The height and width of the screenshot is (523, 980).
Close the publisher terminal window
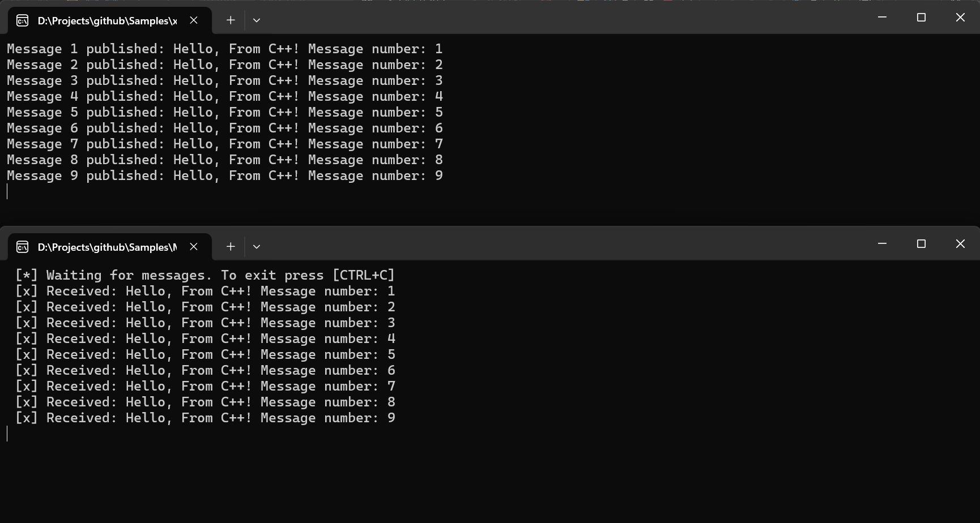pyautogui.click(x=960, y=18)
